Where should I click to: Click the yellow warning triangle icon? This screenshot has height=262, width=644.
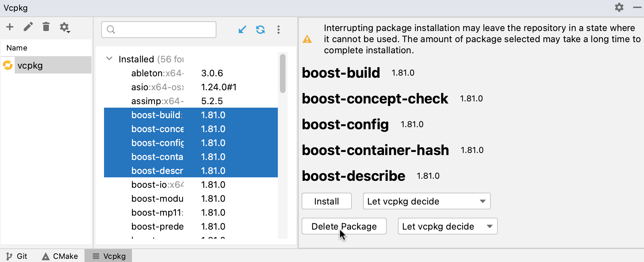click(307, 39)
